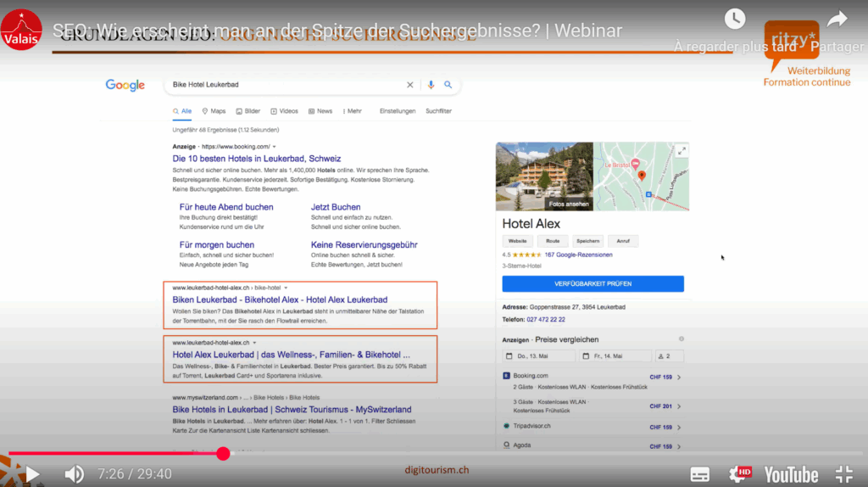The image size is (868, 487).
Task: Expand the booking.com ad URL arrow
Action: pyautogui.click(x=274, y=147)
